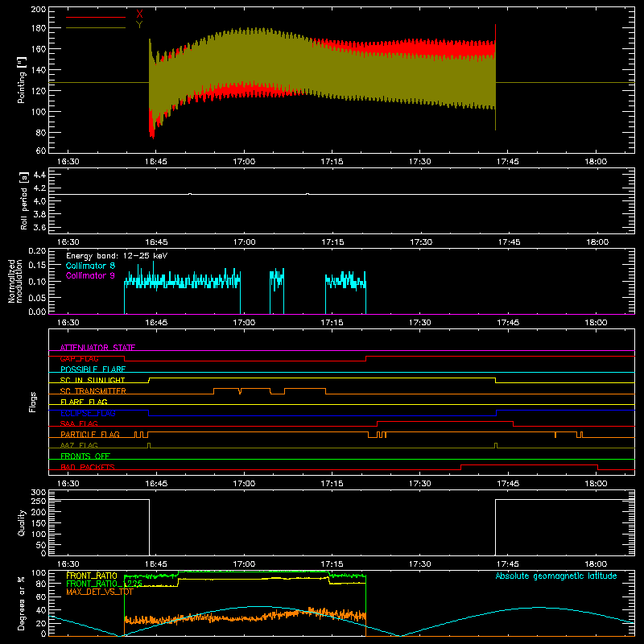Select the POSSIBLE_FLARE label
The width and height of the screenshot is (644, 644).
pos(93,369)
